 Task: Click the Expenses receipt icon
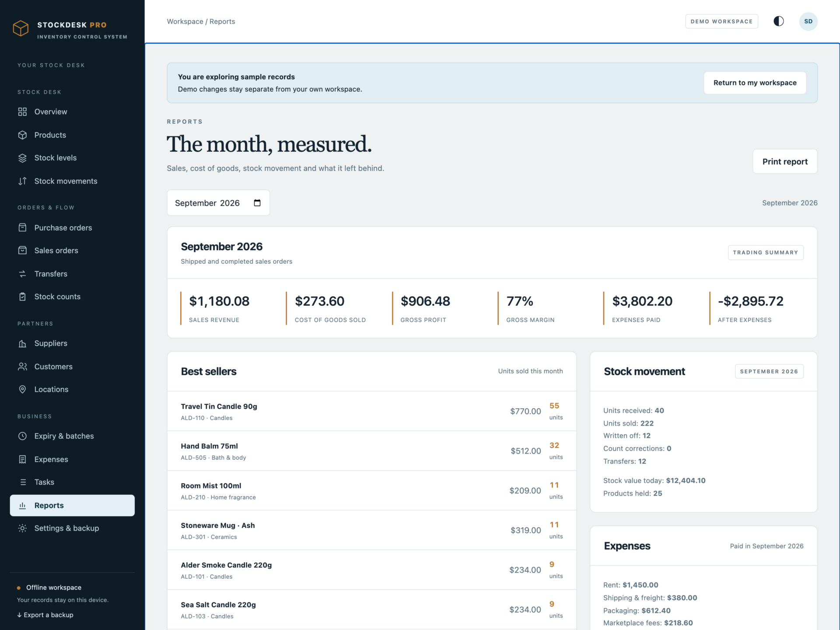coord(22,459)
